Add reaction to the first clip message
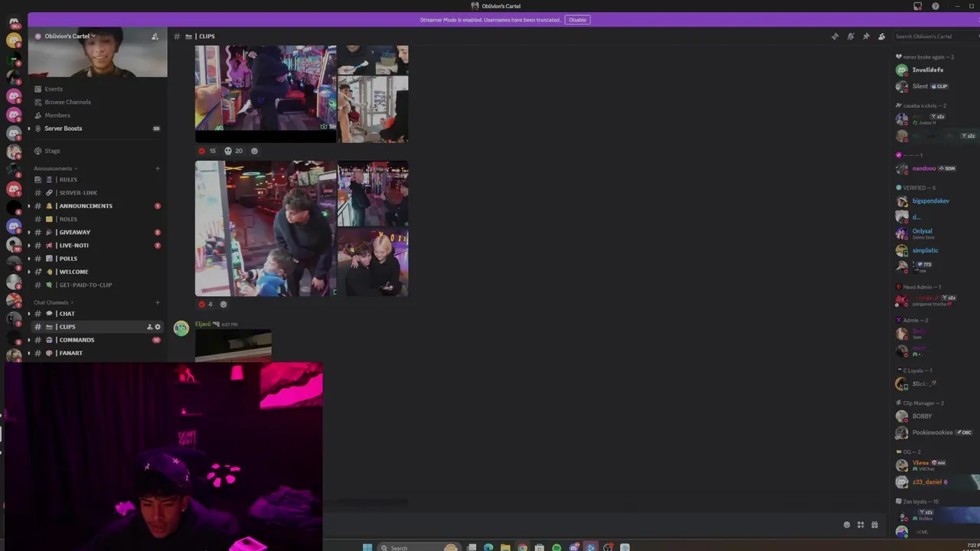The width and height of the screenshot is (980, 551). (254, 151)
